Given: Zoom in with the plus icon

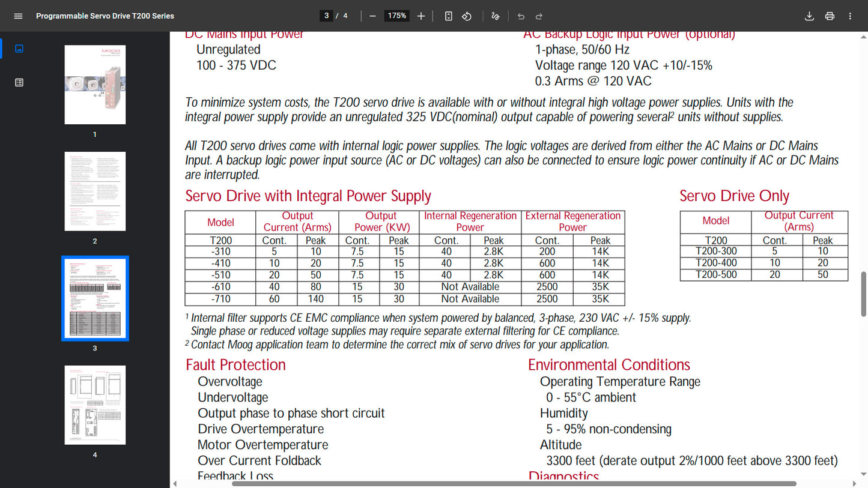Looking at the screenshot, I should coord(421,16).
